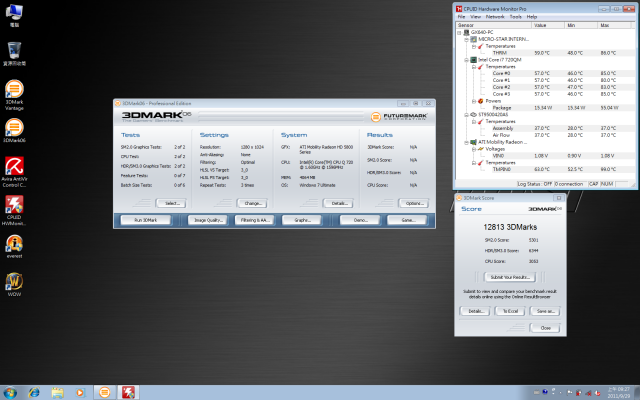Click the ATI Mobility Radeon card icon
Screen dimensions: 640x400
(473, 142)
